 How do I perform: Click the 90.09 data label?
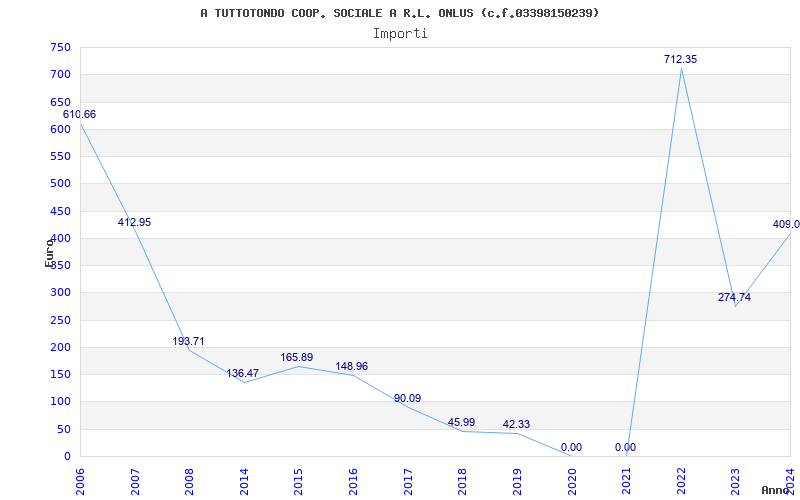[407, 398]
